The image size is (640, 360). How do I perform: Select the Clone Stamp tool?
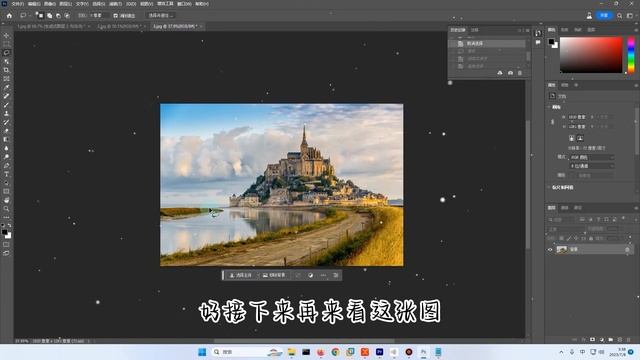[x=6, y=113]
